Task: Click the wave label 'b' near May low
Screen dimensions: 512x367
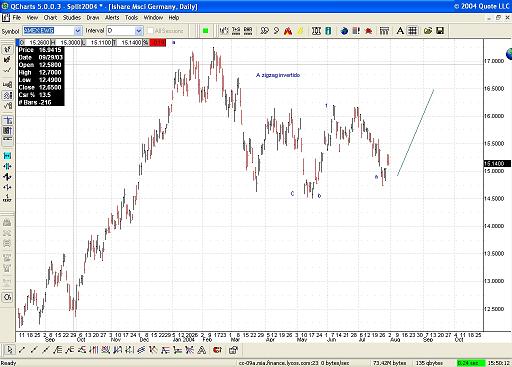Action: 319,196
